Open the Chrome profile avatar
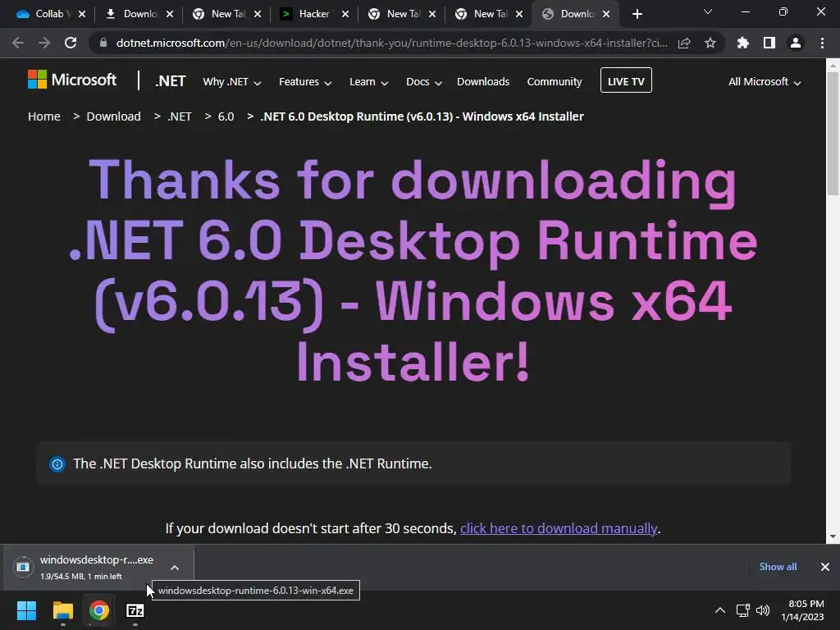The height and width of the screenshot is (630, 840). coord(796,43)
